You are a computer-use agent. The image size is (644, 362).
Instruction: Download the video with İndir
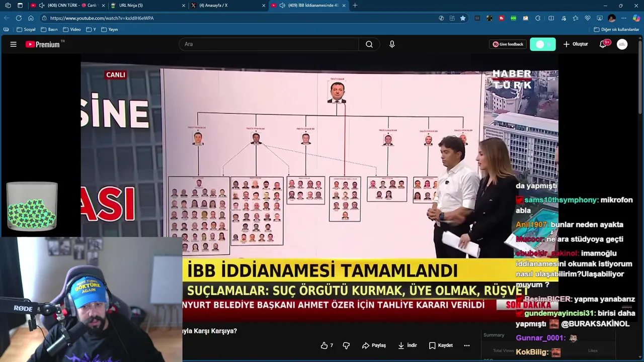tap(408, 345)
